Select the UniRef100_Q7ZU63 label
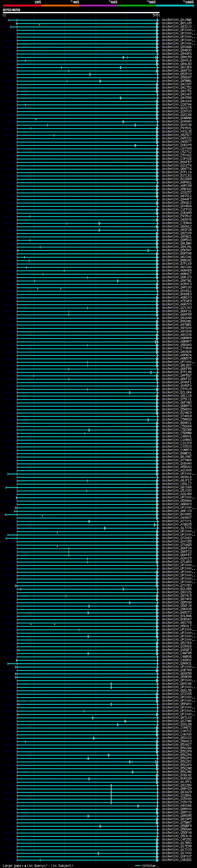Image resolution: width=197 pixels, height=868 pixels. point(177,538)
